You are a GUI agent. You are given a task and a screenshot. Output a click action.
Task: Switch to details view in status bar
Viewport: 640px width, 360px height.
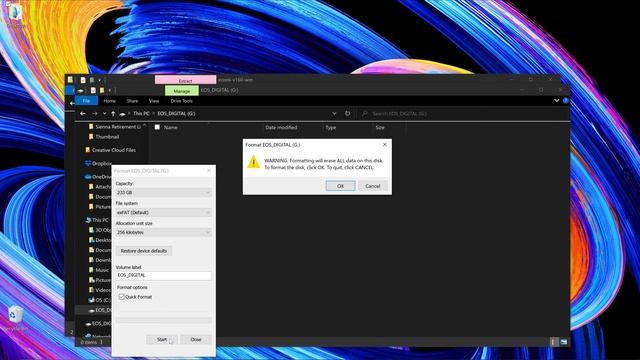click(553, 342)
